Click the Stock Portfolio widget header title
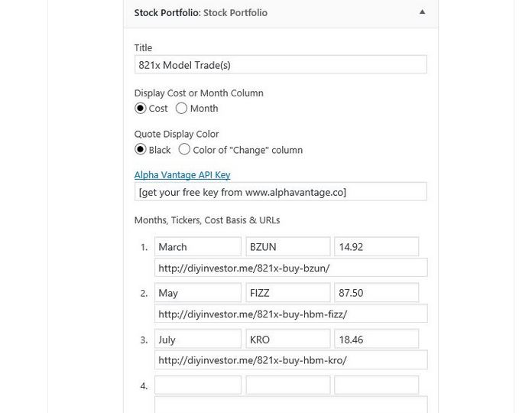The height and width of the screenshot is (413, 532). pos(200,13)
